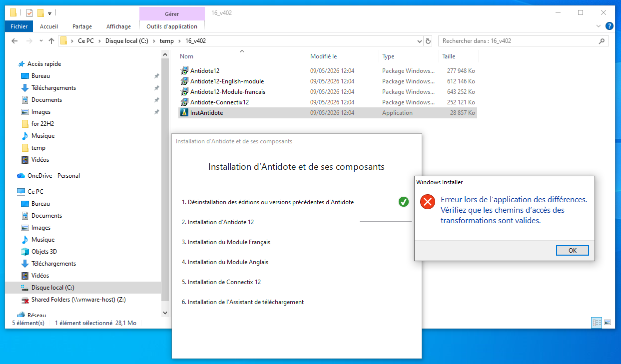Image resolution: width=621 pixels, height=364 pixels.
Task: Select Disque local (C:) in navigation pane
Action: 83,288
